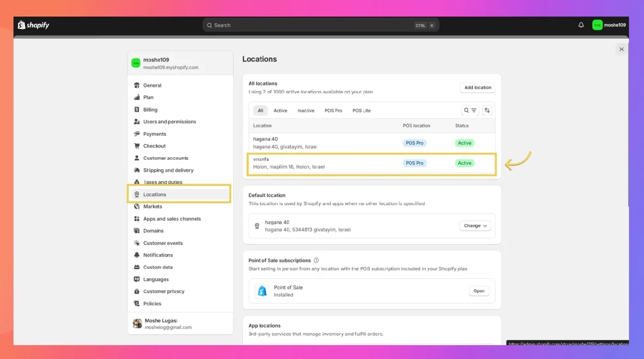Screen dimensions: 644x359
Task: Click POS Pro badge in hagana 40 row
Action: click(x=414, y=143)
